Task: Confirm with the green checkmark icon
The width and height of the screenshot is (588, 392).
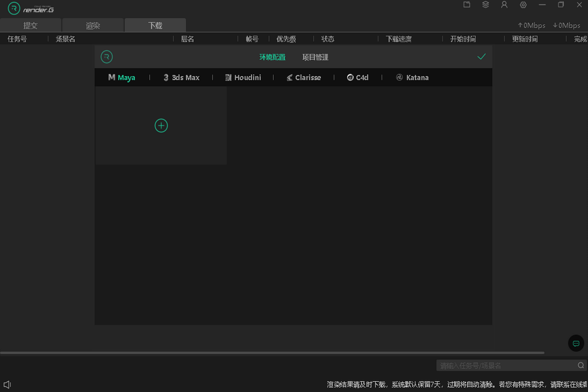Action: (x=481, y=57)
